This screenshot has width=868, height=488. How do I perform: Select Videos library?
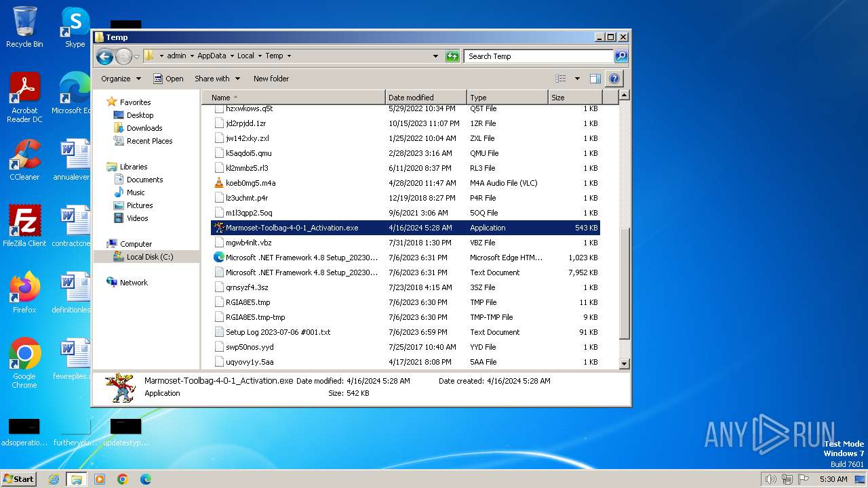(x=137, y=218)
